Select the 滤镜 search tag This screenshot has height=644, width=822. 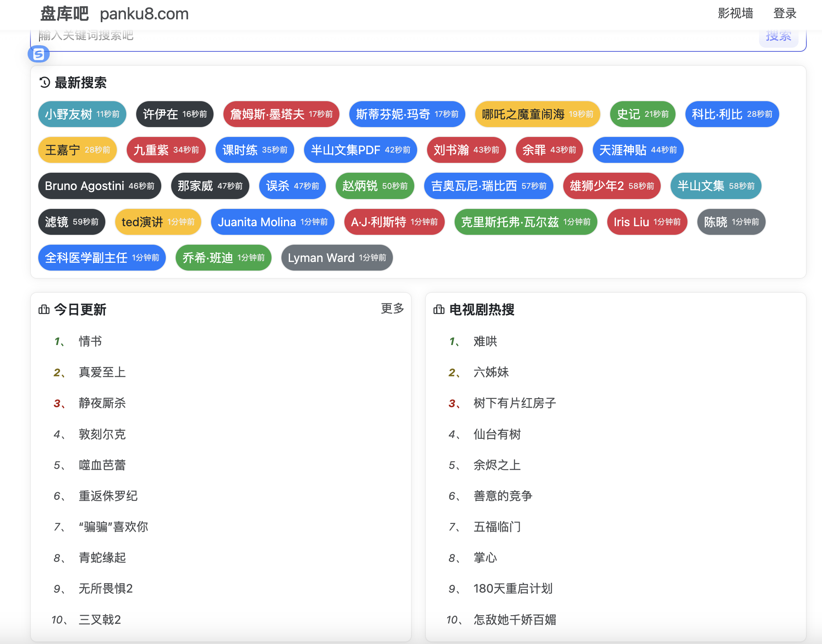pyautogui.click(x=72, y=222)
